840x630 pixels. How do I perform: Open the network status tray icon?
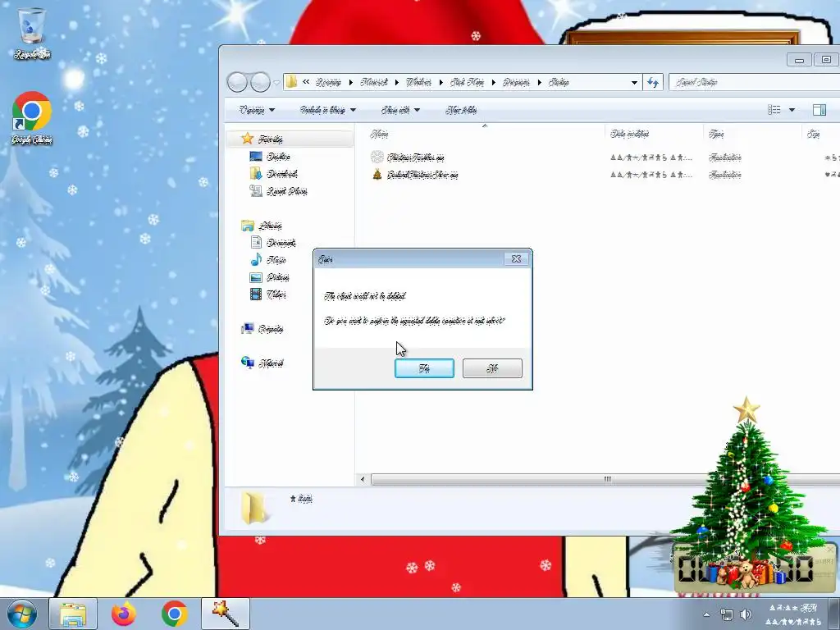click(x=727, y=614)
